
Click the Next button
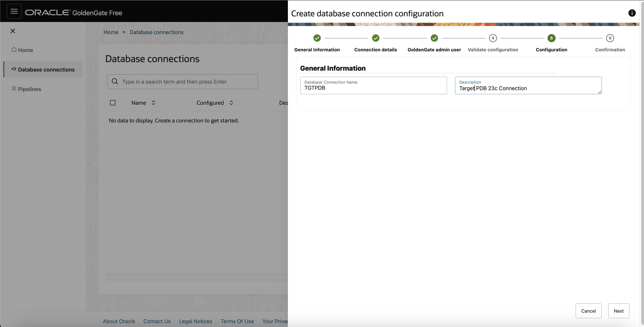(619, 311)
